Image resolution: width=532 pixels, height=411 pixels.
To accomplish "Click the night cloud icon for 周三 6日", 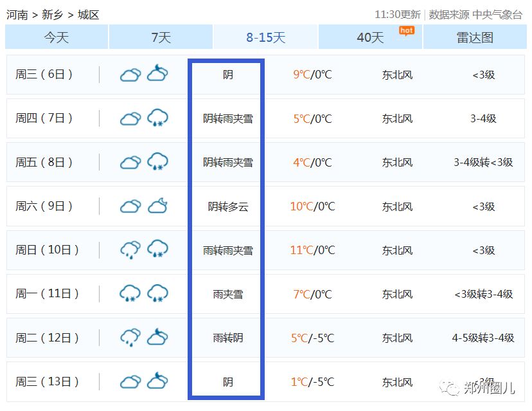I will click(157, 74).
